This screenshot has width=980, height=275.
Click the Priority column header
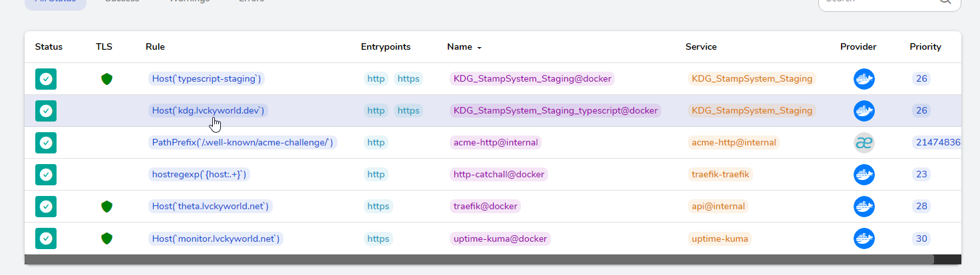click(925, 47)
